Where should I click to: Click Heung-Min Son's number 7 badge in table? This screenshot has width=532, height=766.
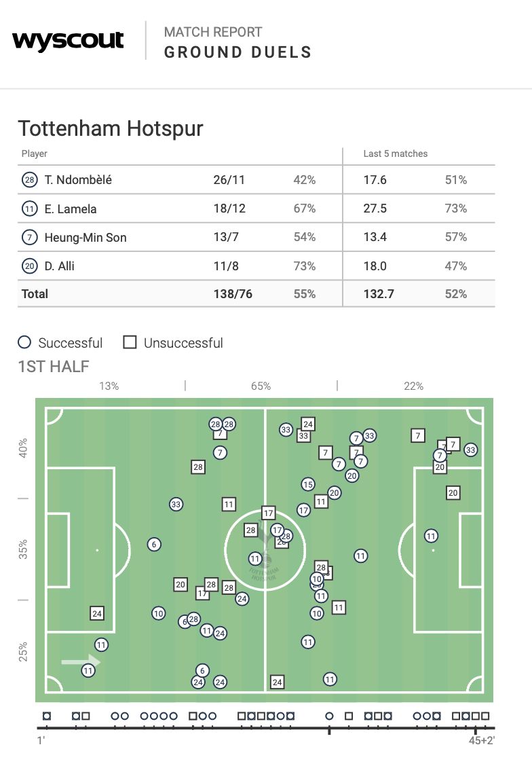[29, 238]
